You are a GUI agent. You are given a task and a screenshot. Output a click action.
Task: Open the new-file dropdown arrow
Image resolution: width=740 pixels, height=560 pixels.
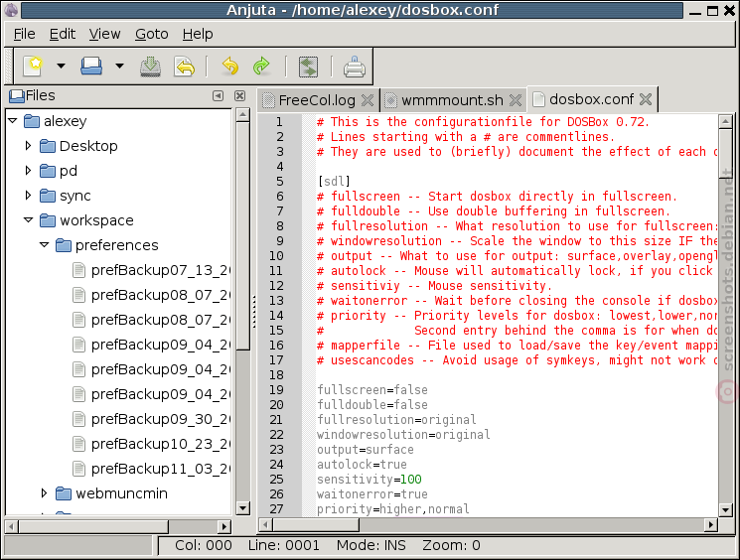61,67
